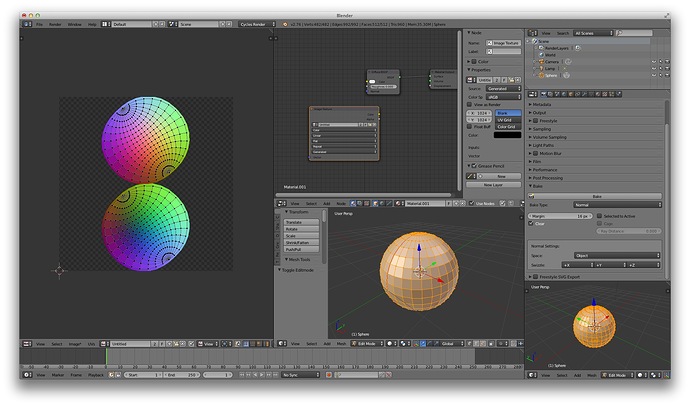Viewport: 690px width, 405px height.
Task: Toggle the Freestyle SVG Export checkbox
Action: [x=536, y=276]
